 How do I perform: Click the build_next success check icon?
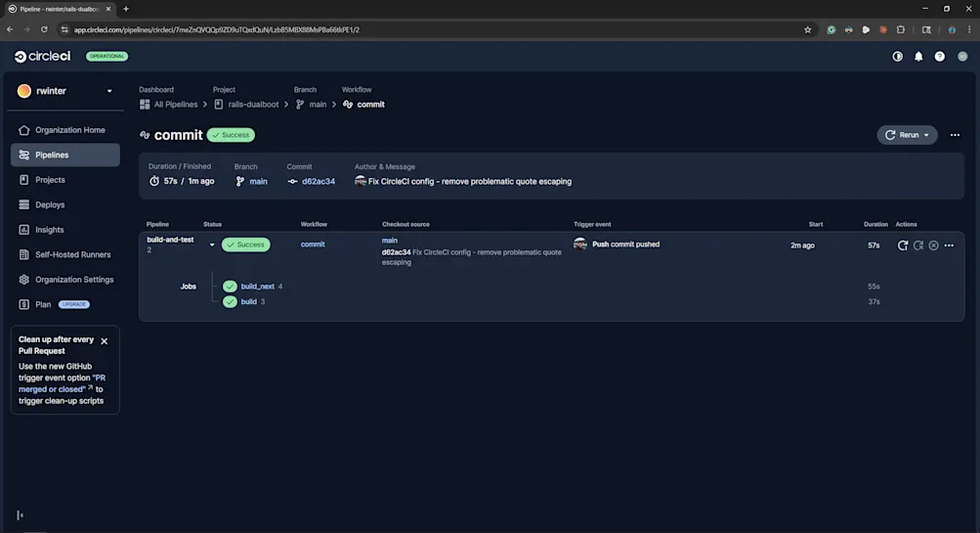230,287
